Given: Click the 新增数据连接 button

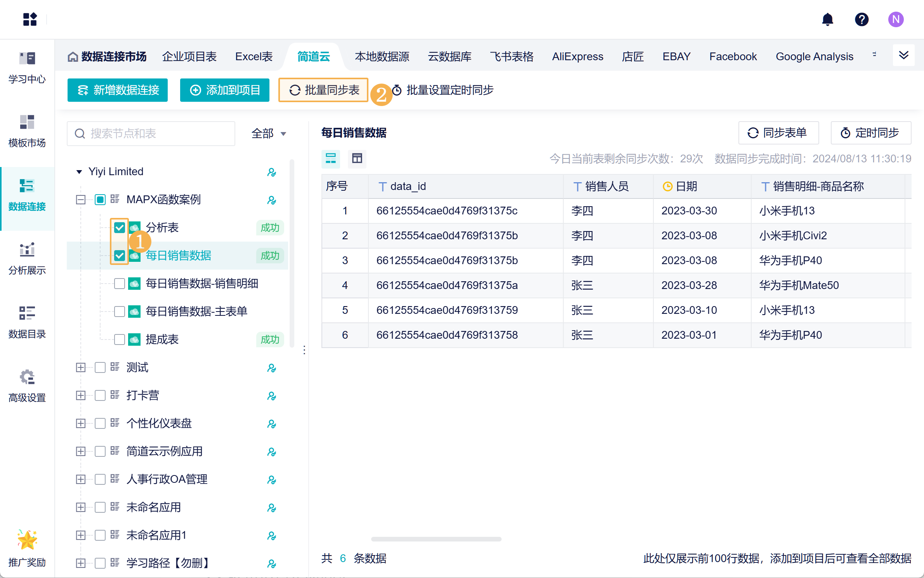Looking at the screenshot, I should [118, 90].
